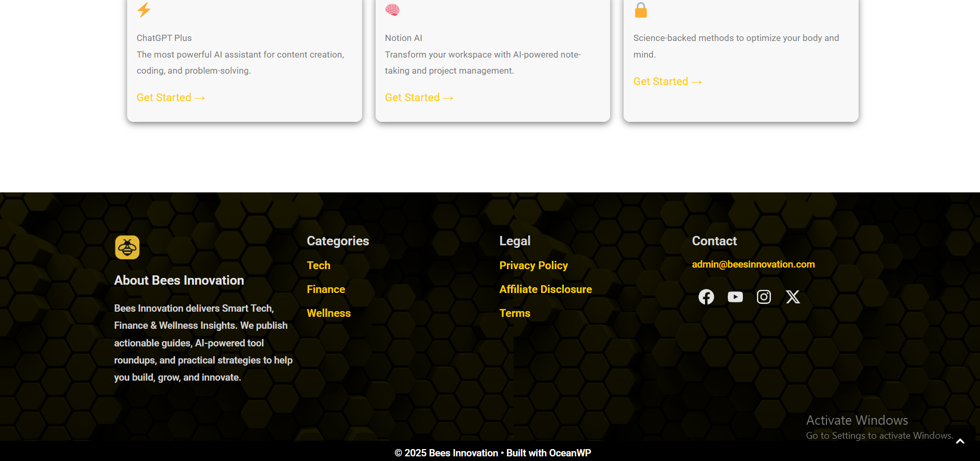980x461 pixels.
Task: Follow Get Started on science-backed methods card
Action: [x=667, y=81]
